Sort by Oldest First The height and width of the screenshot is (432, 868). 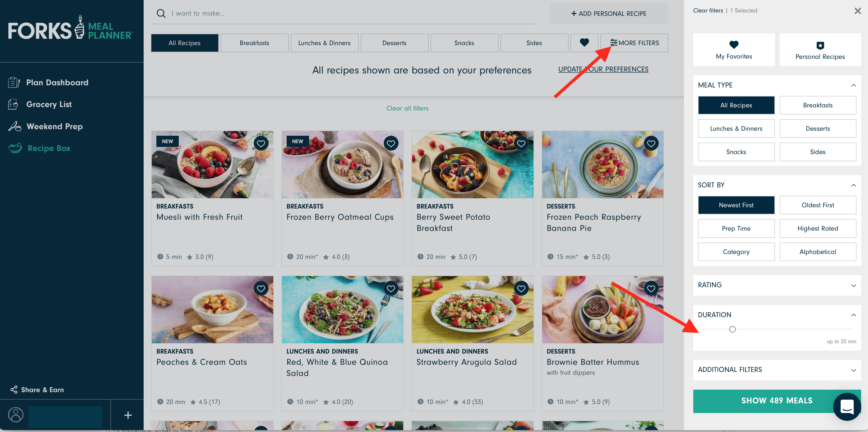[817, 205]
